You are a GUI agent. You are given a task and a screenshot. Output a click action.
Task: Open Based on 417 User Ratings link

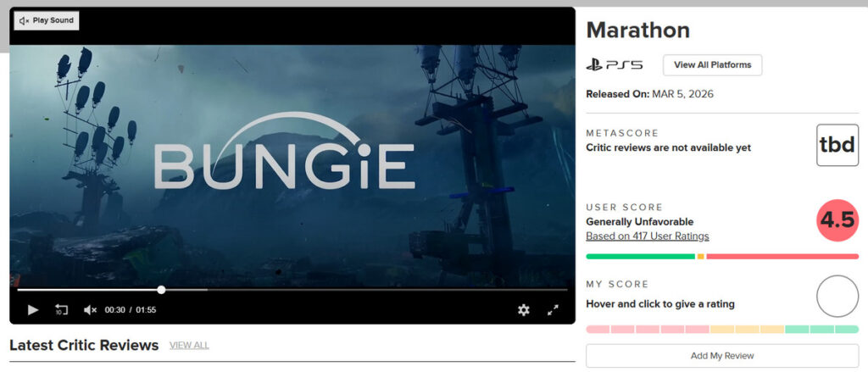click(x=647, y=236)
